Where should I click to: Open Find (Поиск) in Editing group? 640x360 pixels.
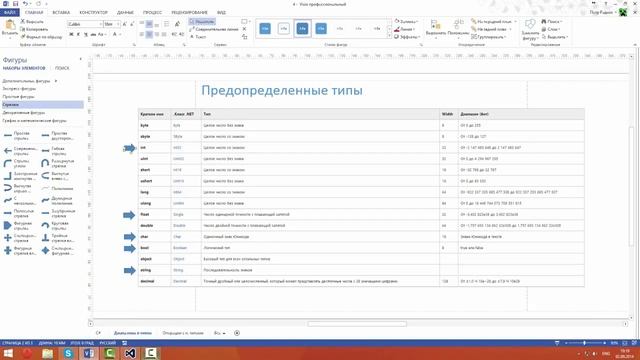click(551, 21)
